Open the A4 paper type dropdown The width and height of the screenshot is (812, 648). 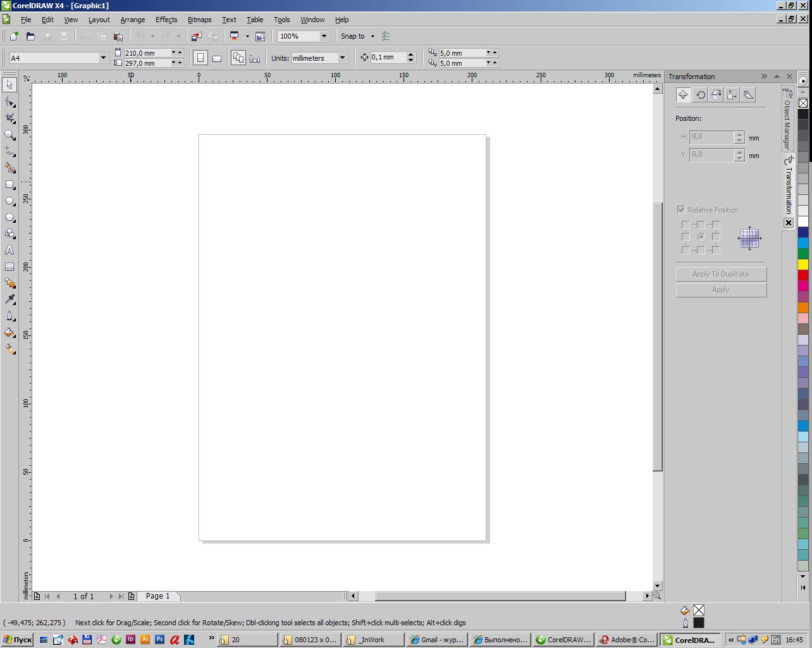click(103, 58)
